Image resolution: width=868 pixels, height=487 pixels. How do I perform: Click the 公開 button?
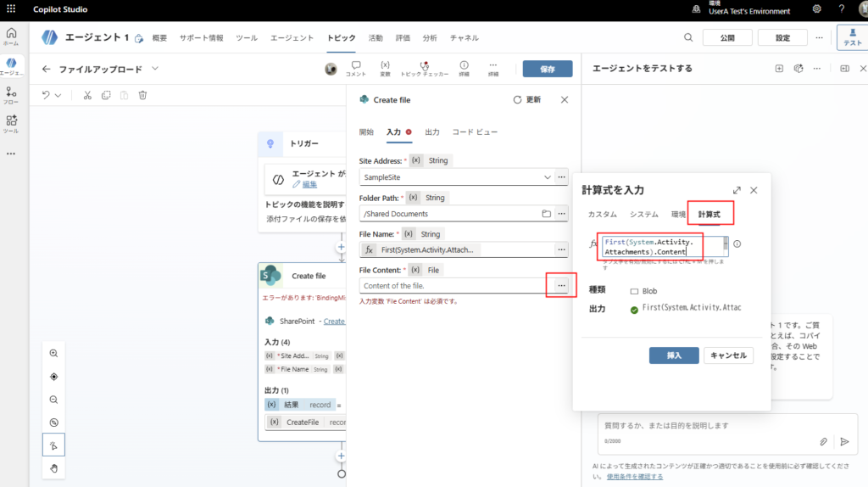(x=727, y=37)
